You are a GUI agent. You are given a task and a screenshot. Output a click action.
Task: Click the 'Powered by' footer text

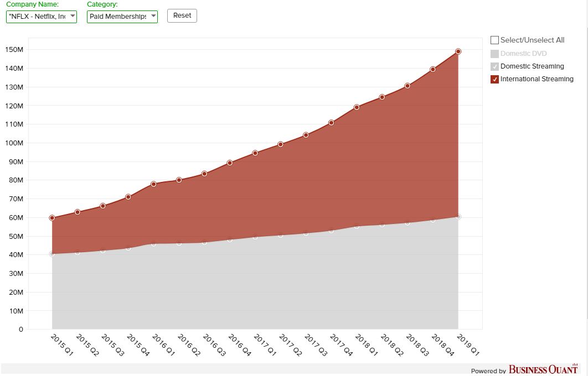coord(489,371)
